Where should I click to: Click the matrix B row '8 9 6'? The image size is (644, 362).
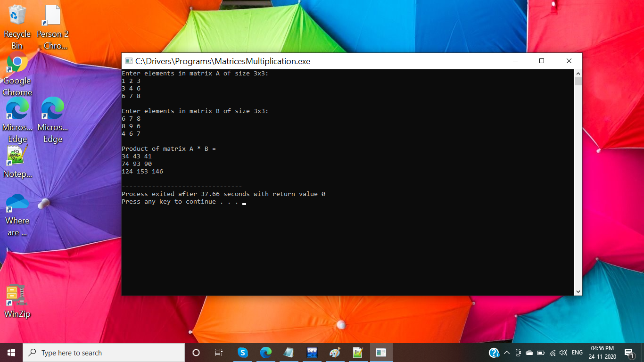131,126
